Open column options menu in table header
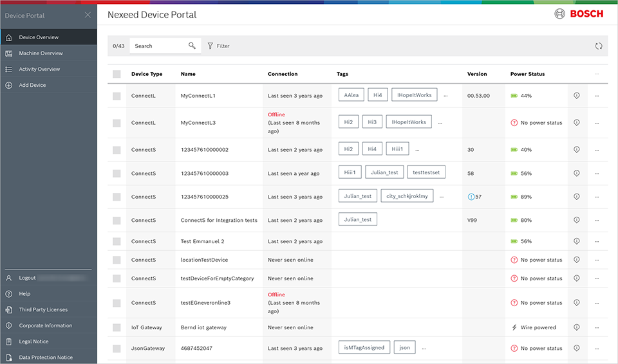Image resolution: width=618 pixels, height=364 pixels. pos(597,74)
